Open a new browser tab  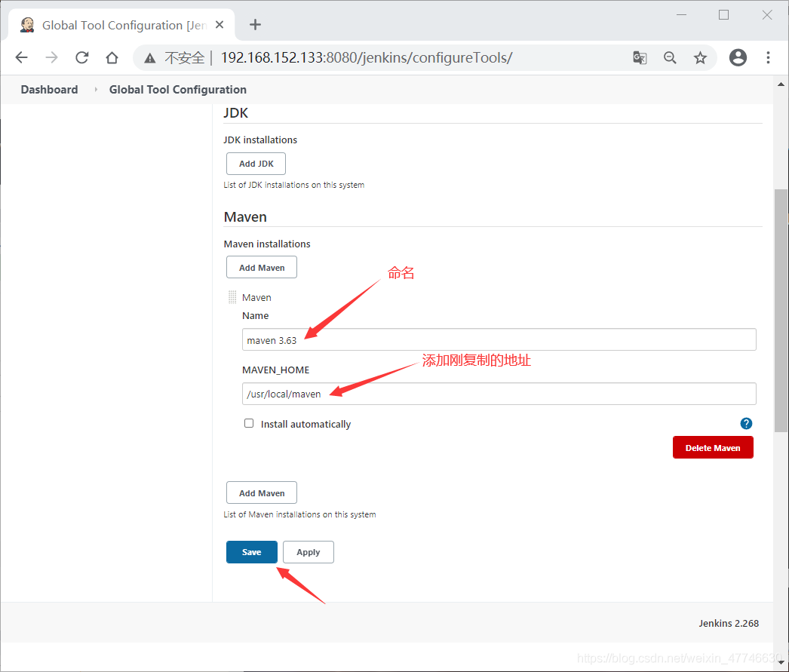point(255,25)
